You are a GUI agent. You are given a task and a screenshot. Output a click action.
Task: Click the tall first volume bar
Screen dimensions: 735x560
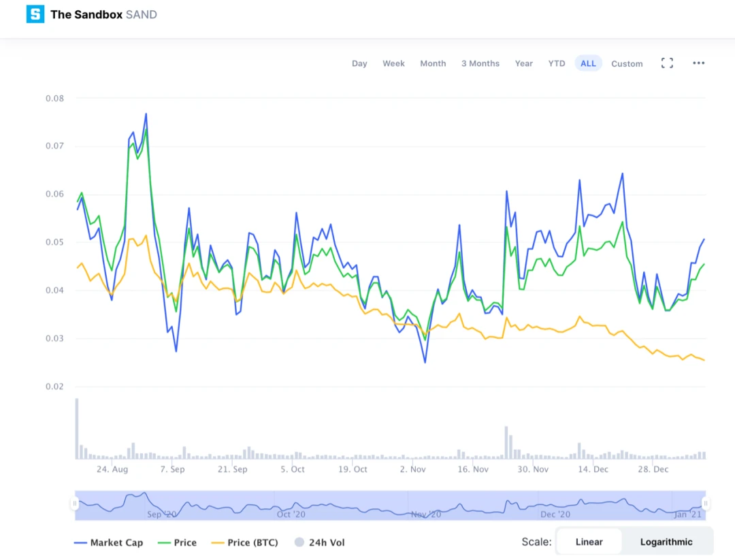click(x=77, y=428)
